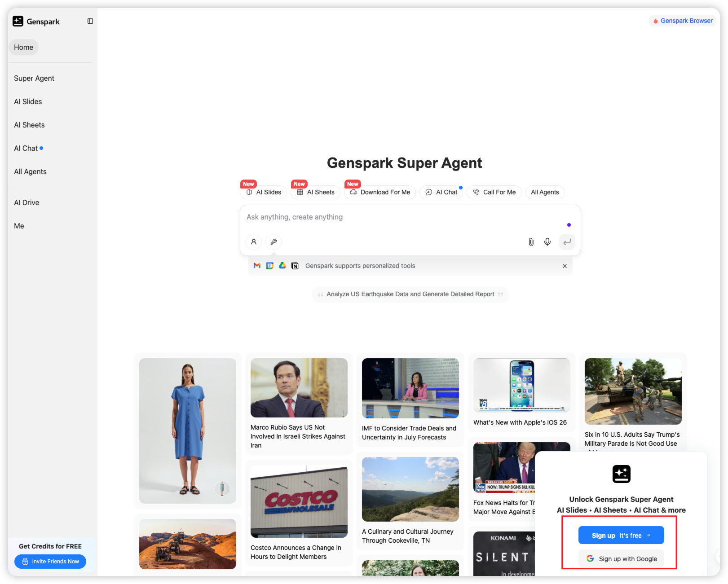Click the Slides icon in the AI Slides chip
This screenshot has width=728, height=584.
pos(249,192)
